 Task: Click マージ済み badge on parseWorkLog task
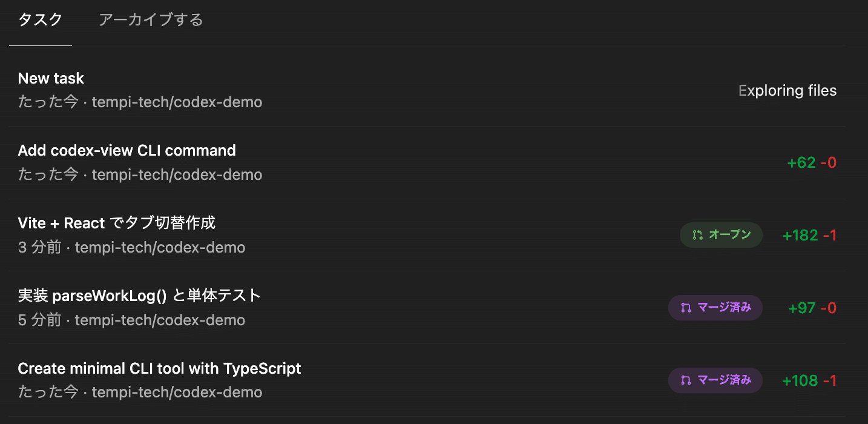[x=715, y=308]
